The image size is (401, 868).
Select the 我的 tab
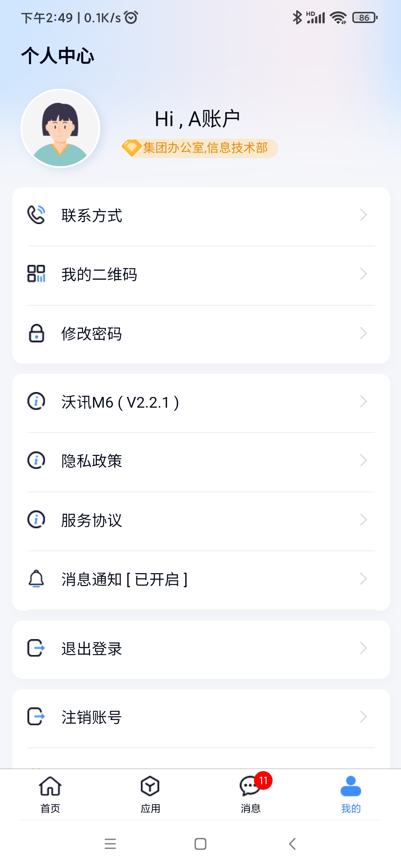351,794
